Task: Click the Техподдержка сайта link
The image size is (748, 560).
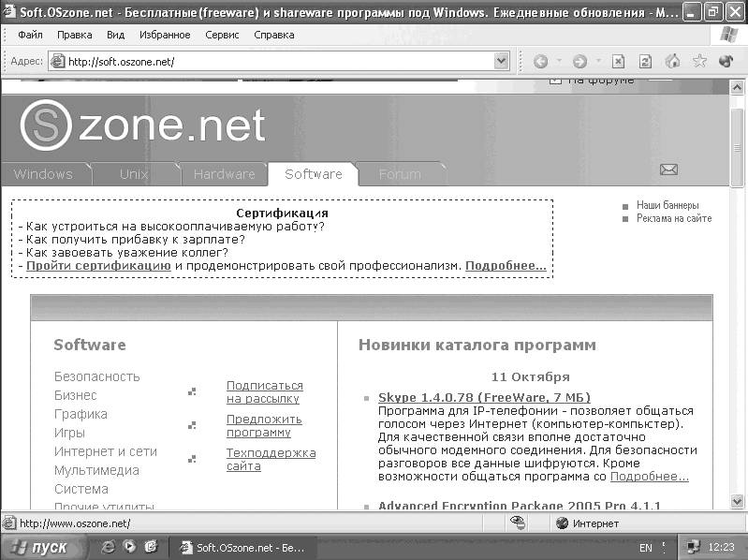Action: (271, 460)
